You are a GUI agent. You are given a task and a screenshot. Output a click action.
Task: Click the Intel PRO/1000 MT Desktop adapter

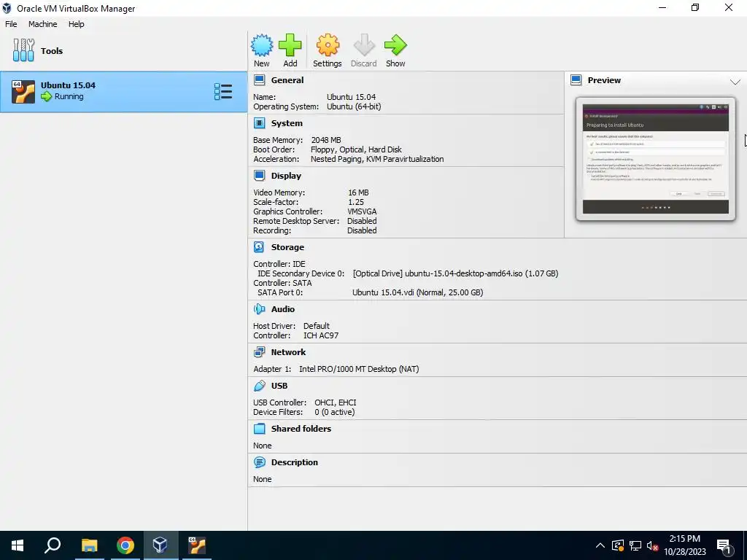pyautogui.click(x=359, y=369)
